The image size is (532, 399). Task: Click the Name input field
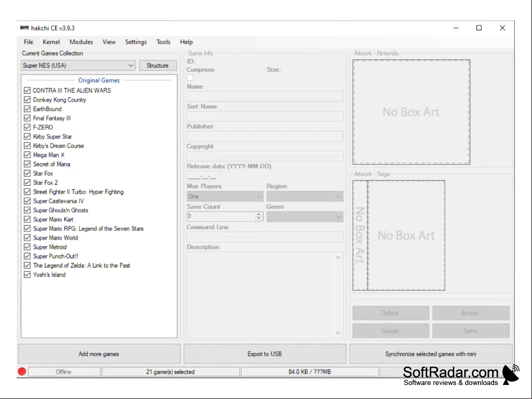point(265,97)
